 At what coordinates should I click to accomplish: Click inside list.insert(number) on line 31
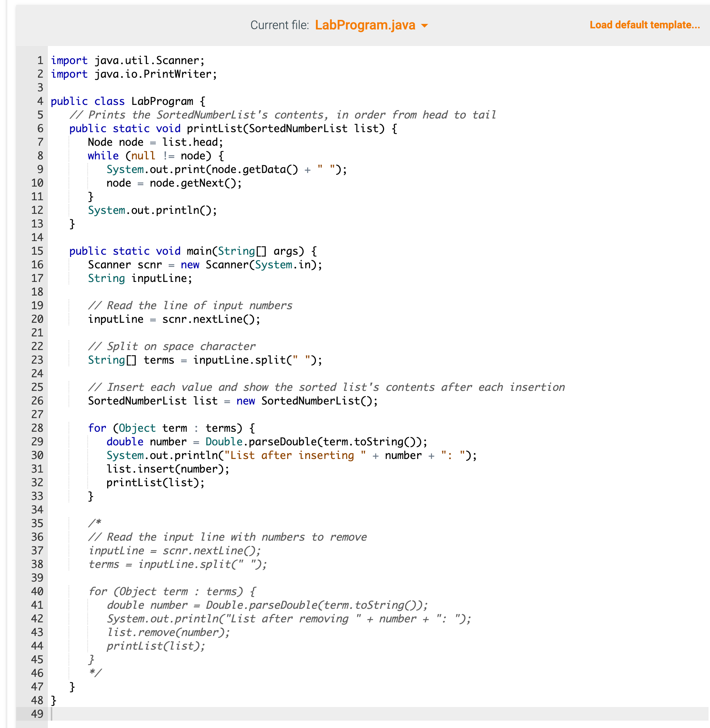point(168,469)
